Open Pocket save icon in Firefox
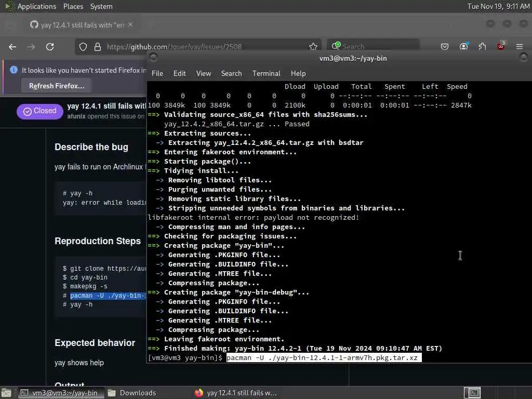This screenshot has width=532, height=399. tap(445, 47)
